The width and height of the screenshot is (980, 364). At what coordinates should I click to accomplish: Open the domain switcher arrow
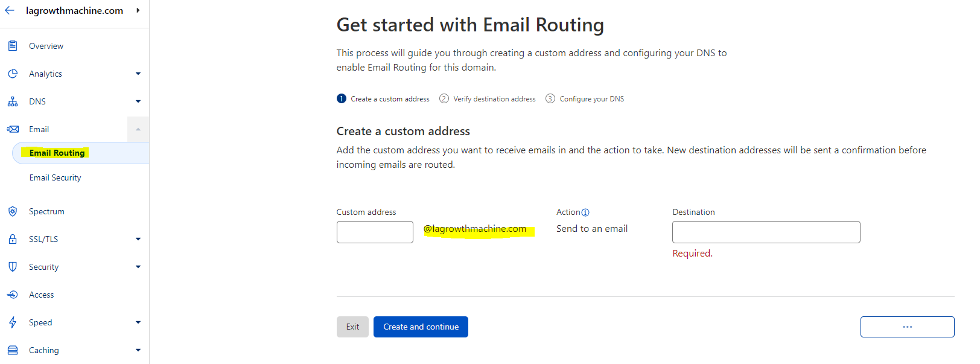tap(138, 10)
